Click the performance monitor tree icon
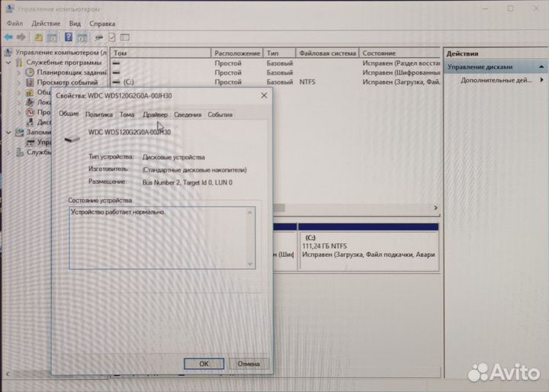 pos(30,112)
